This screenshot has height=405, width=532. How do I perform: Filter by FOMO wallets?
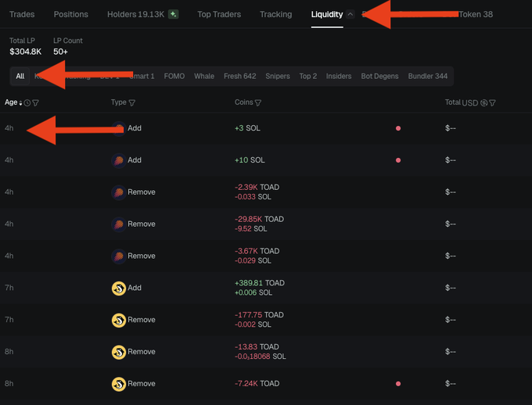click(x=174, y=76)
